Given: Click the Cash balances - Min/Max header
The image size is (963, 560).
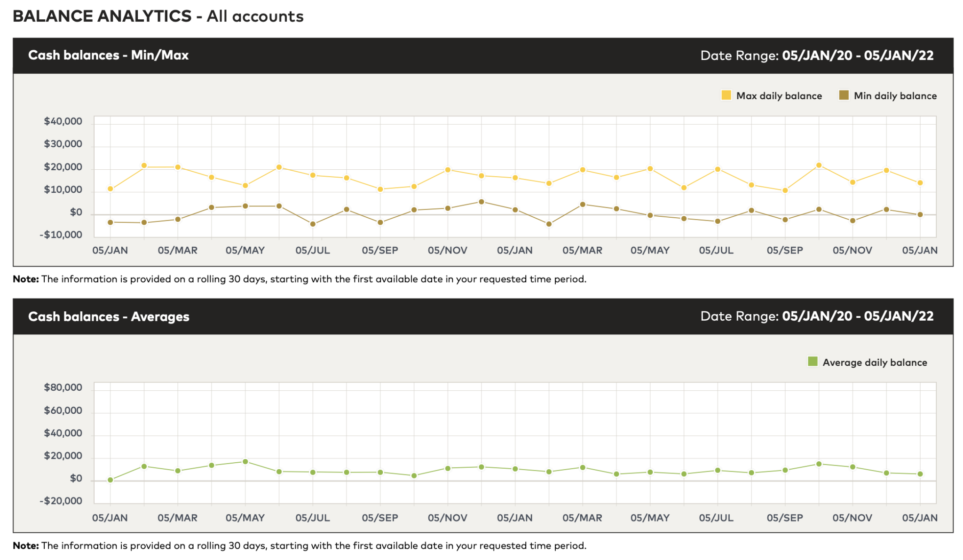Looking at the screenshot, I should [x=108, y=55].
